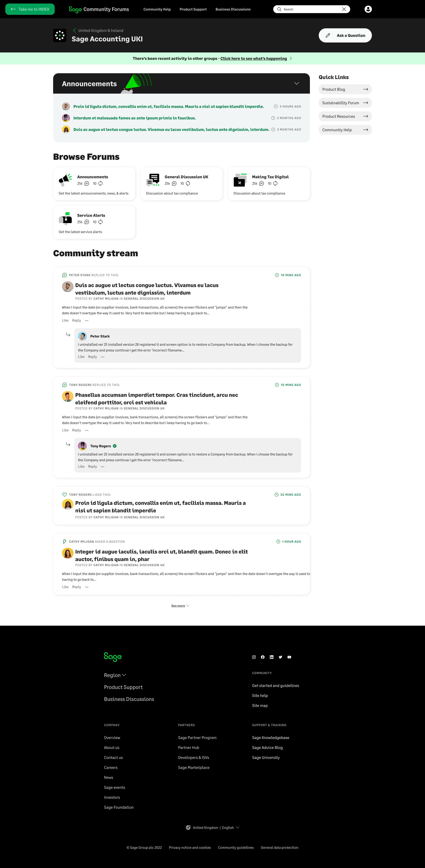The width and height of the screenshot is (425, 868).
Task: Open Community Help menu item
Action: pos(157,9)
